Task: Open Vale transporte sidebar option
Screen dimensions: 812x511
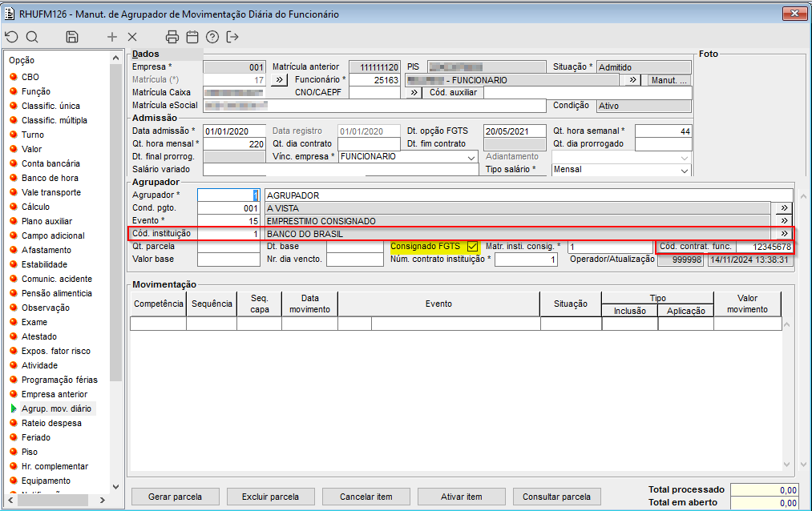Action: (x=51, y=192)
